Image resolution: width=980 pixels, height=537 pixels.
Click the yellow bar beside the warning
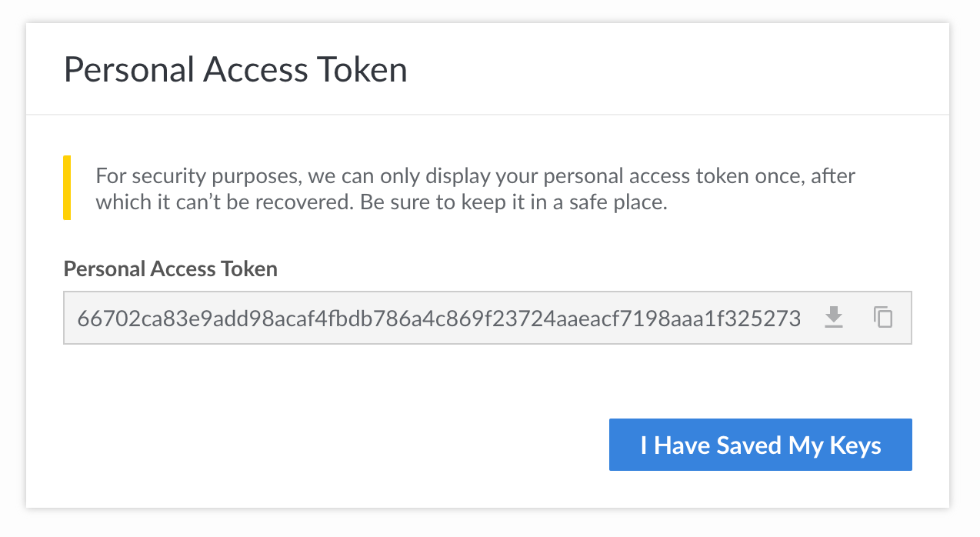point(68,188)
